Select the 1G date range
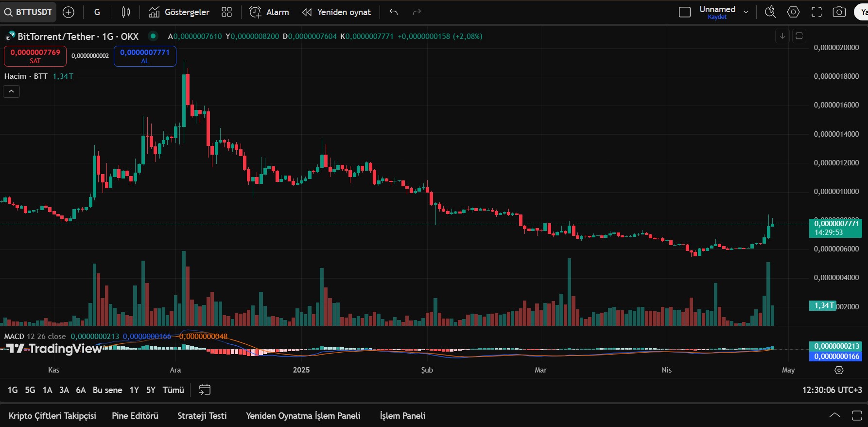 click(13, 390)
